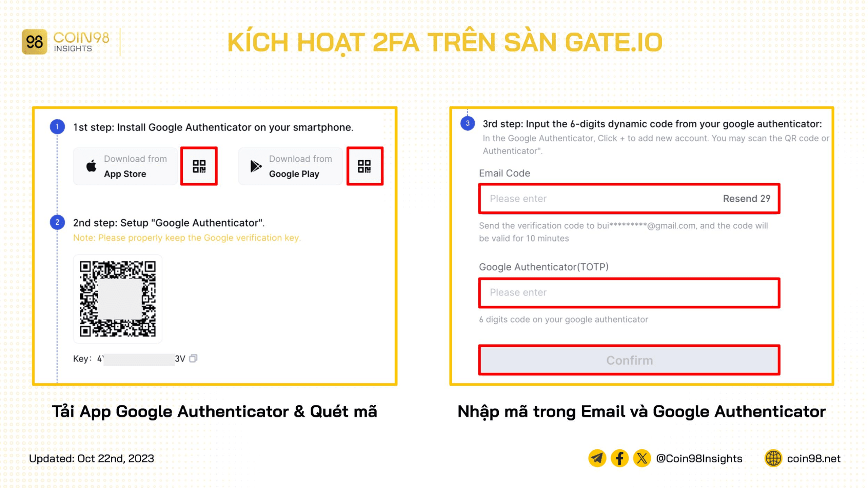This screenshot has width=868, height=488.
Task: Click the App Store QR code icon
Action: pyautogui.click(x=200, y=166)
